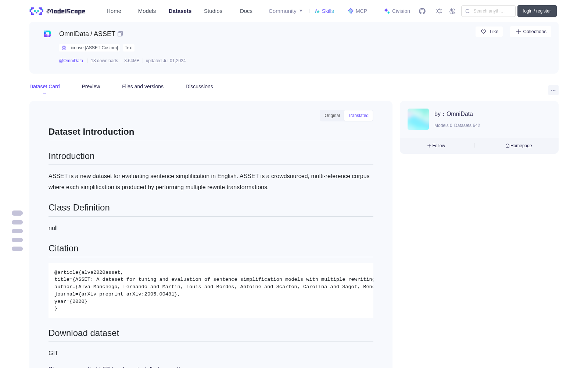Click the login / register button
Screen dimensions: 588x368
(x=537, y=11)
